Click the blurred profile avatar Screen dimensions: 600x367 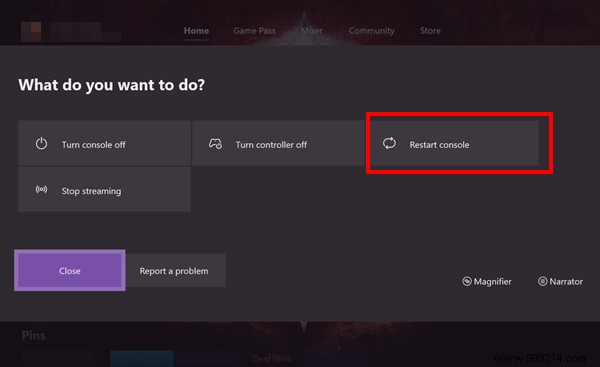pyautogui.click(x=31, y=32)
